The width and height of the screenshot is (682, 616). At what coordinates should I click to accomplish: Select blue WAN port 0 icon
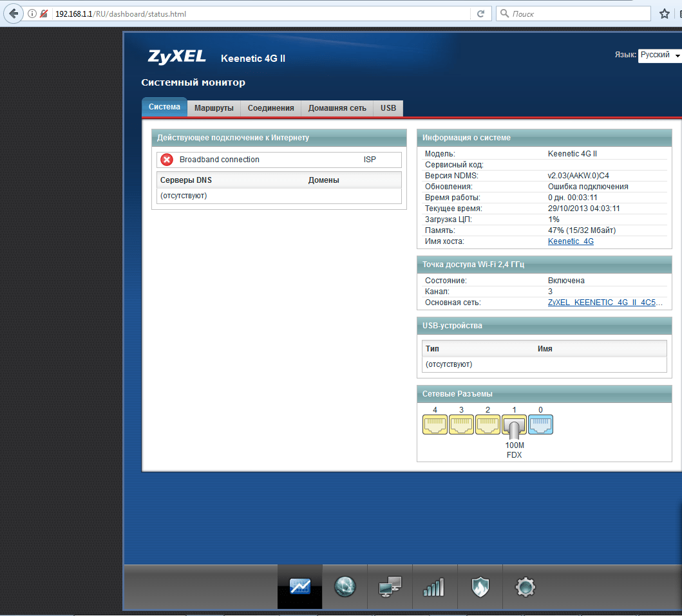point(541,424)
